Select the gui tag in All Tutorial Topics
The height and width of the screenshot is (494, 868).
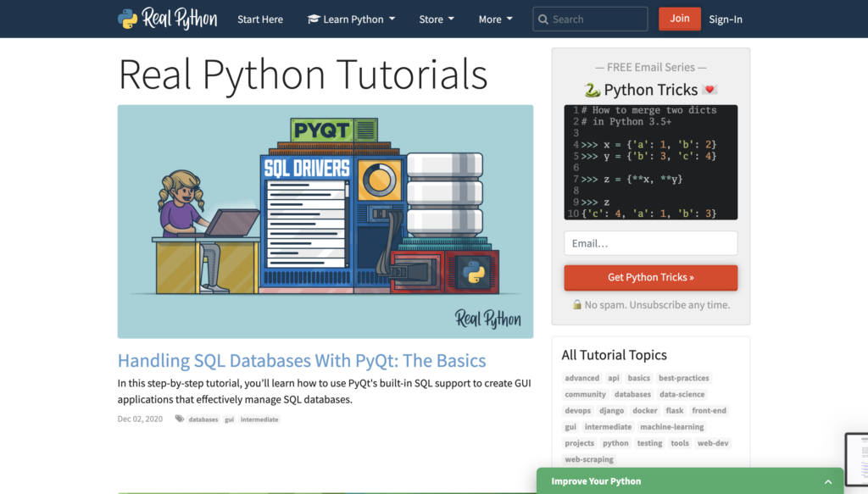pos(570,427)
